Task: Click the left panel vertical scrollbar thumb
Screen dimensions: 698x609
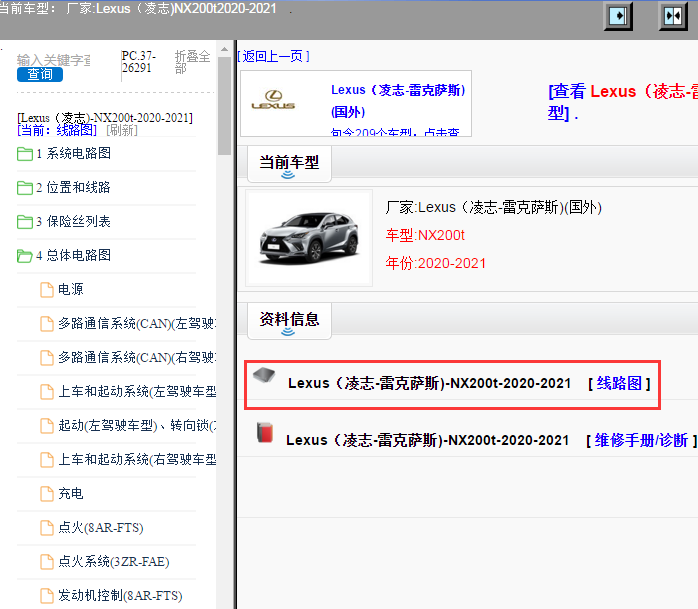Action: pyautogui.click(x=224, y=106)
